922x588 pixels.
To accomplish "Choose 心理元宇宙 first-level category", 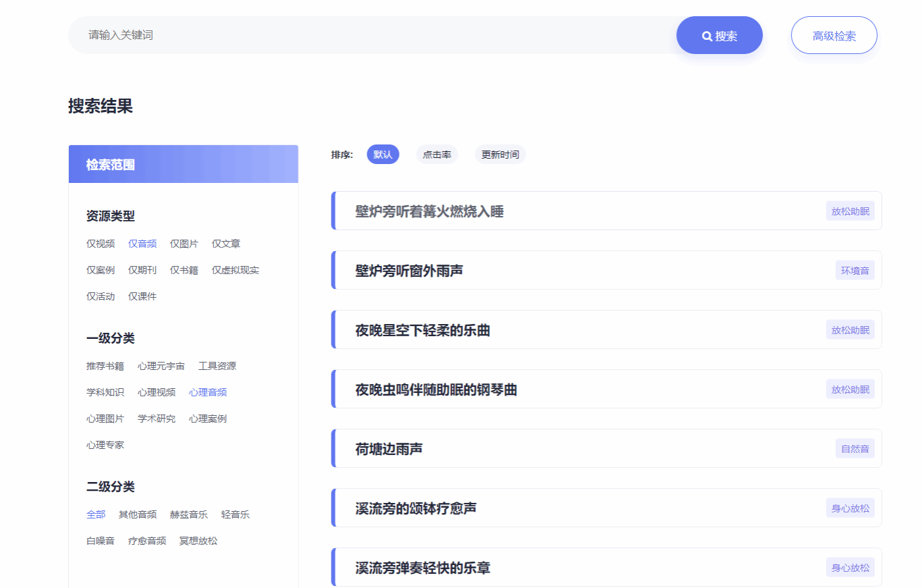I will tap(161, 366).
